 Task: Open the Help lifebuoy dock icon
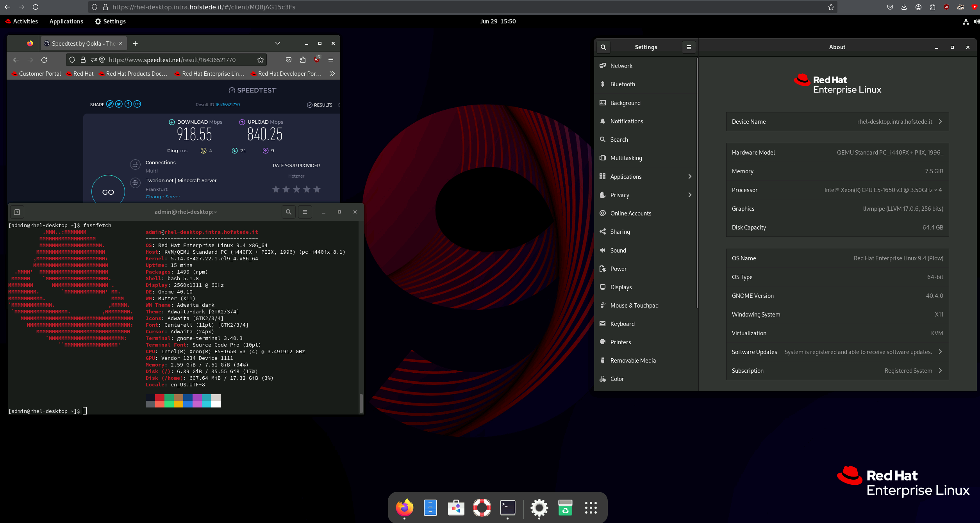pos(482,508)
